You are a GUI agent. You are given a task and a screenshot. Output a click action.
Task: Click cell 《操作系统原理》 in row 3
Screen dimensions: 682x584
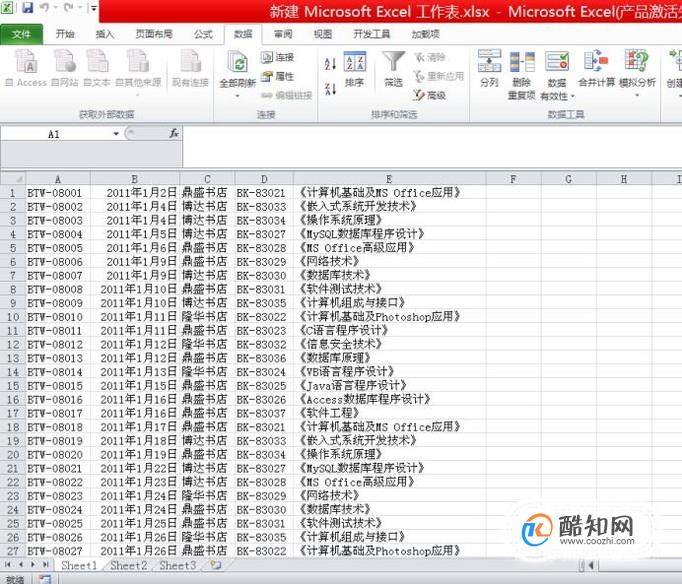pos(389,220)
